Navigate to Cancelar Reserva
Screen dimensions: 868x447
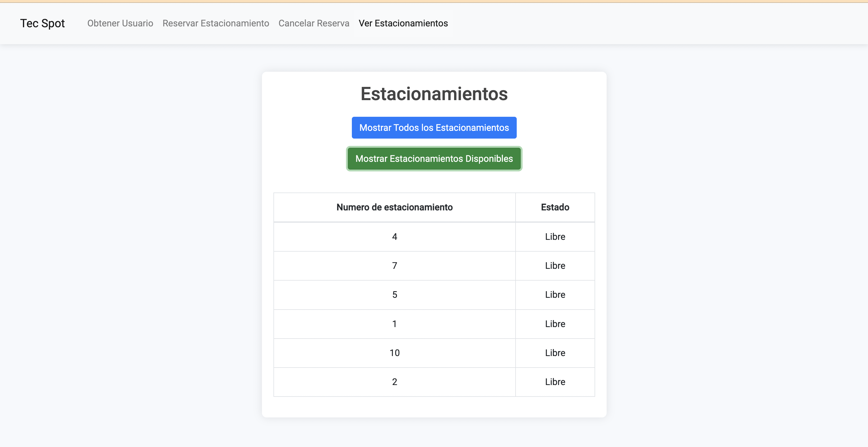(314, 23)
